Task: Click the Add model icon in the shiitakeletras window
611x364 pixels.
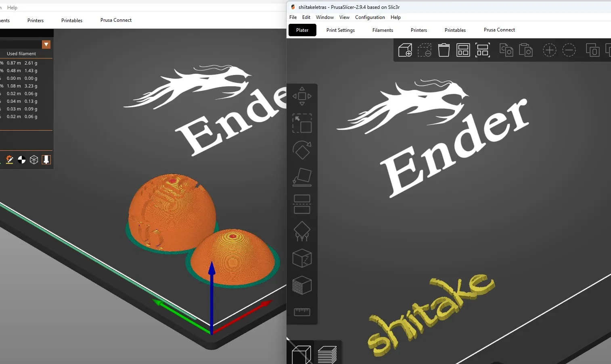Action: [405, 50]
